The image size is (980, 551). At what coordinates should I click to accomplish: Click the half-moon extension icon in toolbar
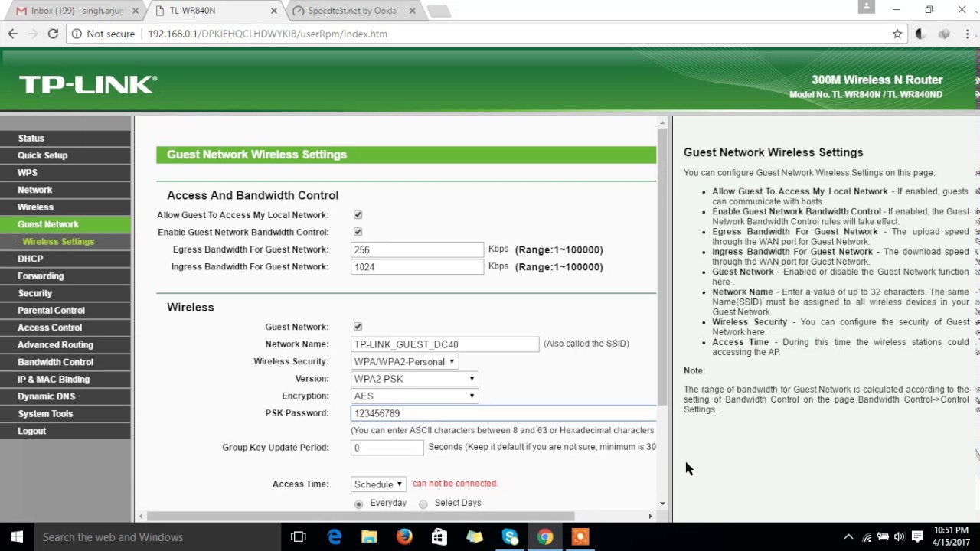click(x=921, y=34)
